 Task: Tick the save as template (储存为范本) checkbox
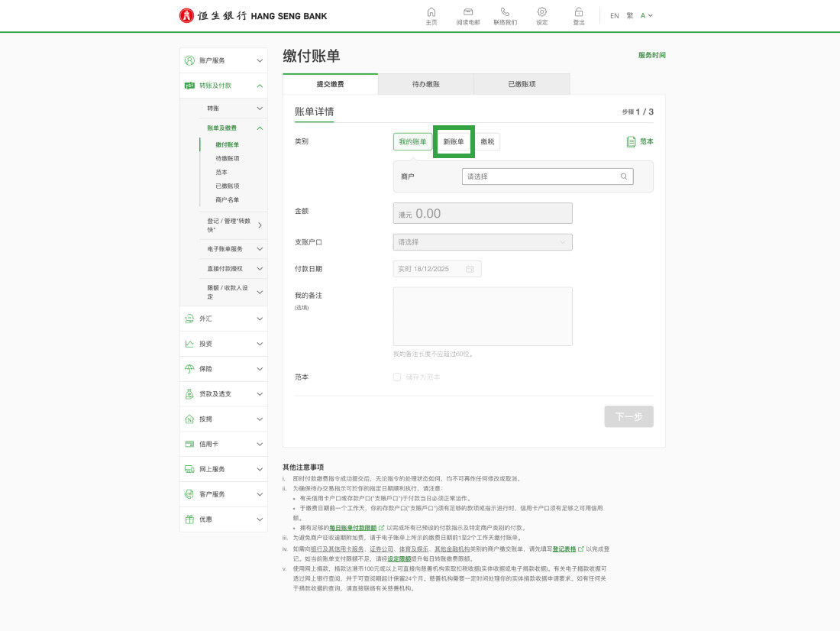coord(397,377)
